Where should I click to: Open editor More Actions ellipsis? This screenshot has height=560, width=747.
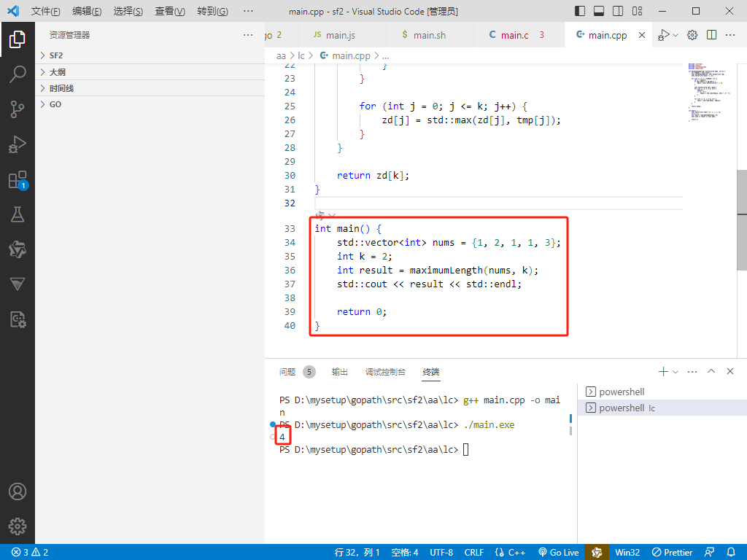click(x=730, y=35)
